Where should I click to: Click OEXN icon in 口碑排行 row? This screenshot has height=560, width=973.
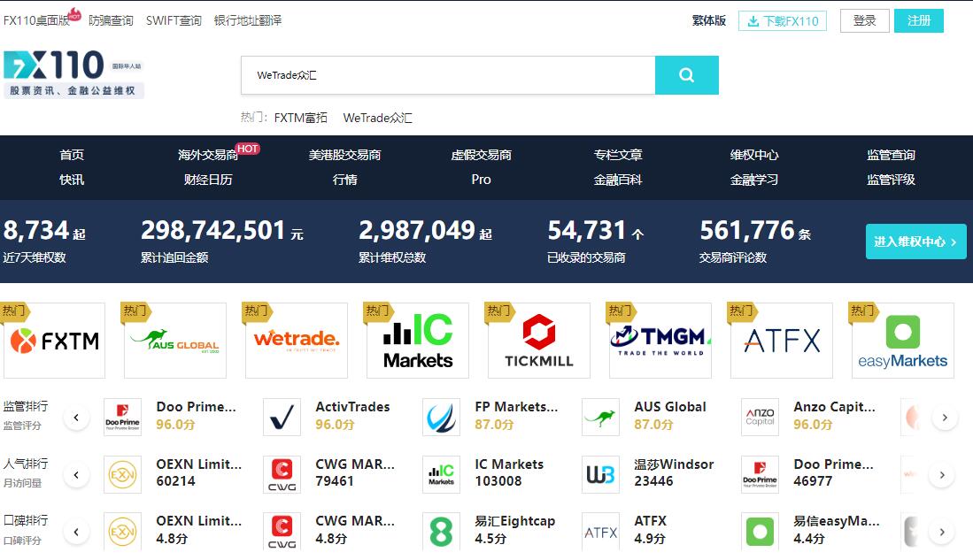pyautogui.click(x=122, y=532)
